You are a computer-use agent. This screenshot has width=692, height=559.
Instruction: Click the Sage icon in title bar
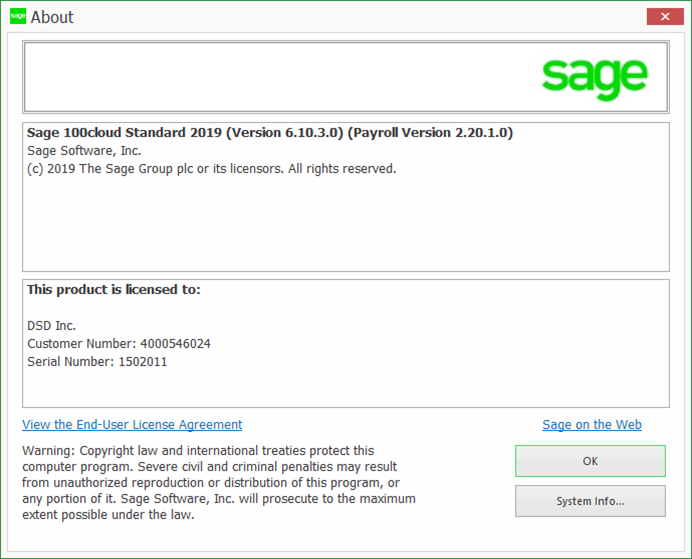click(18, 16)
